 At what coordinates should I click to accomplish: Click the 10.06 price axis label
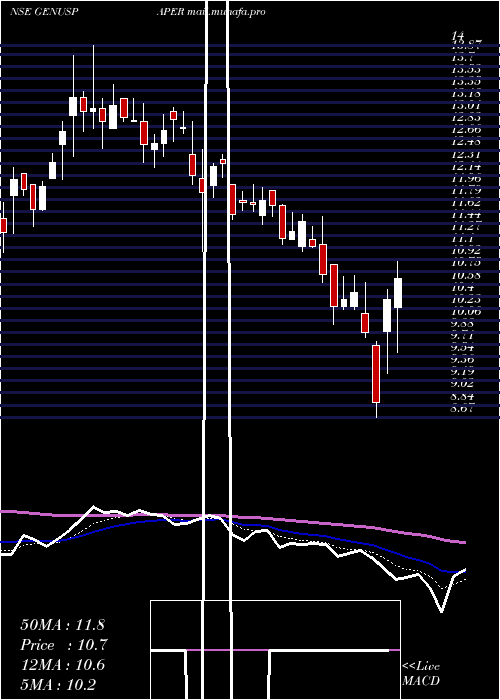[x=466, y=311]
